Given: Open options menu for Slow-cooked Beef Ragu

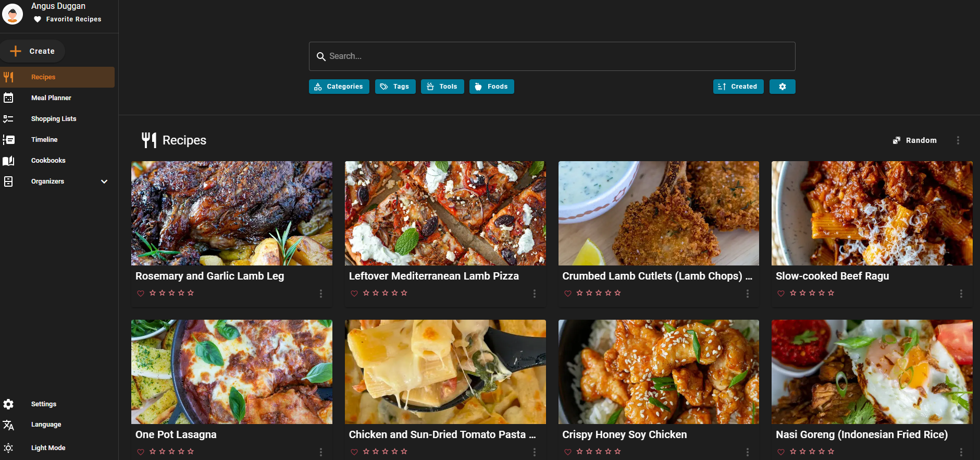Looking at the screenshot, I should click(x=961, y=294).
